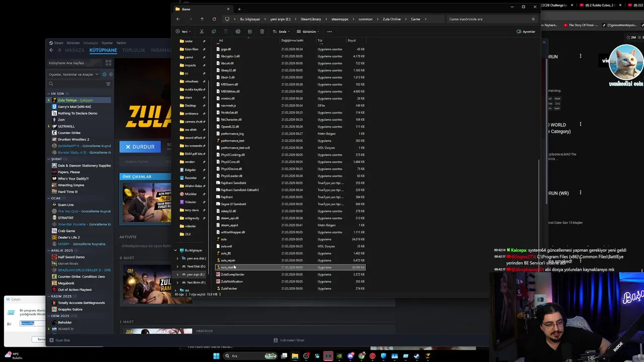Switch to Steam's TOPLULUK tab
The image size is (644, 362).
point(133,50)
